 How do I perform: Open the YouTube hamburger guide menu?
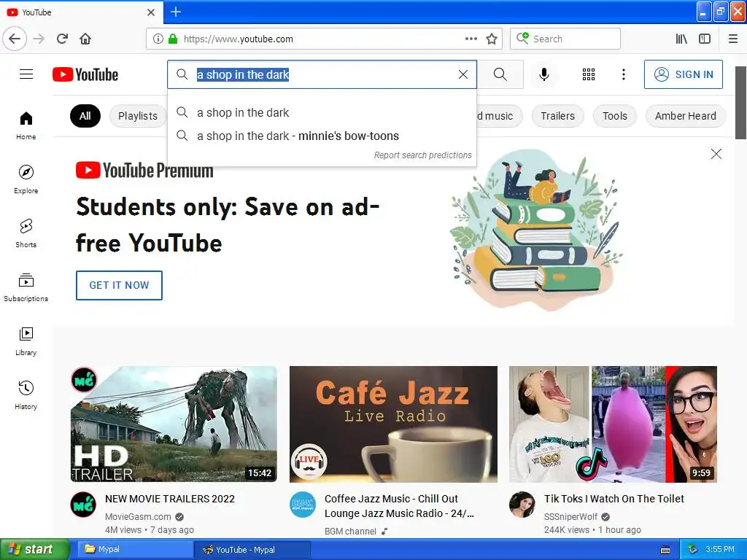26,74
